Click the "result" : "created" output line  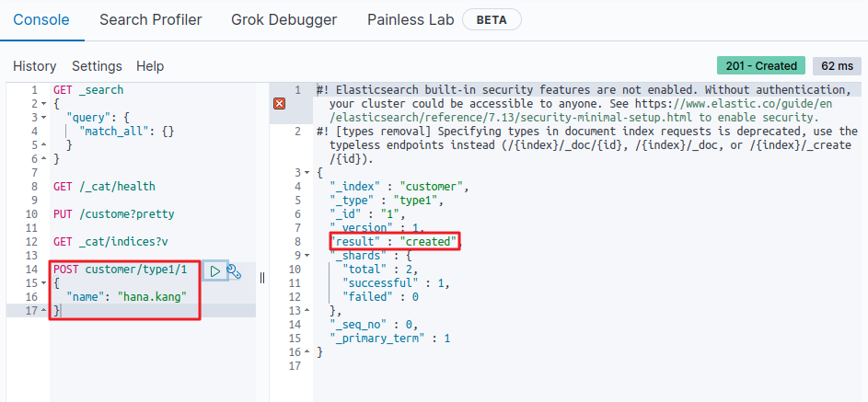pos(396,242)
